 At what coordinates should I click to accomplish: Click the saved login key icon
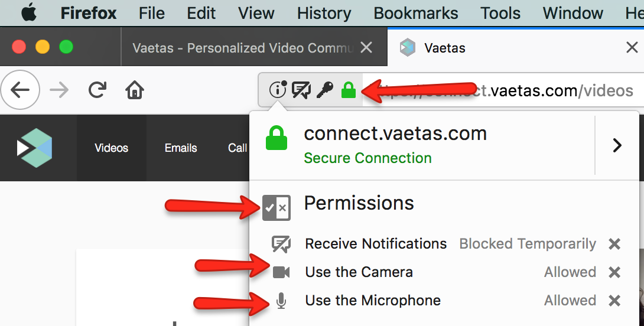[325, 90]
